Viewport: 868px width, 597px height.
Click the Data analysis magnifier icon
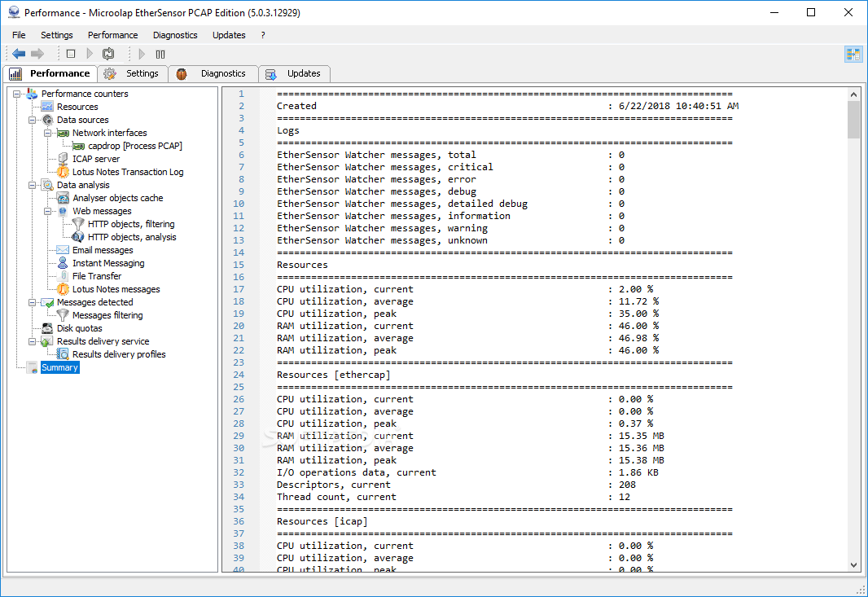point(47,185)
